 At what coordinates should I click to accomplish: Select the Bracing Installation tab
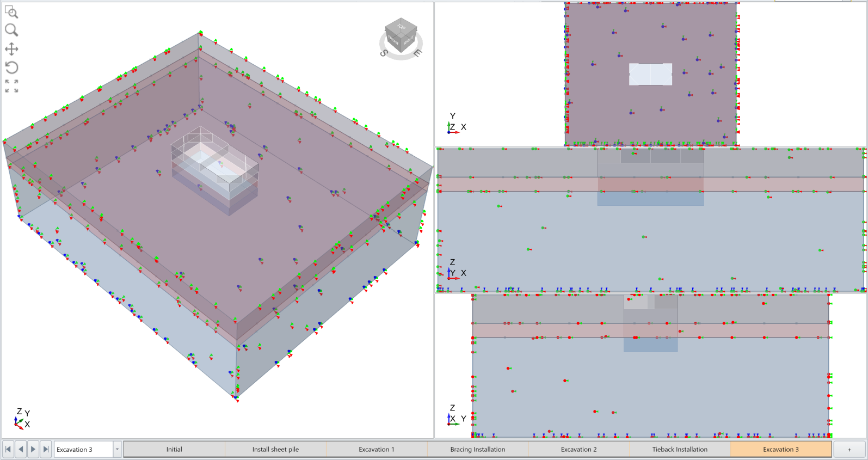[478, 450]
